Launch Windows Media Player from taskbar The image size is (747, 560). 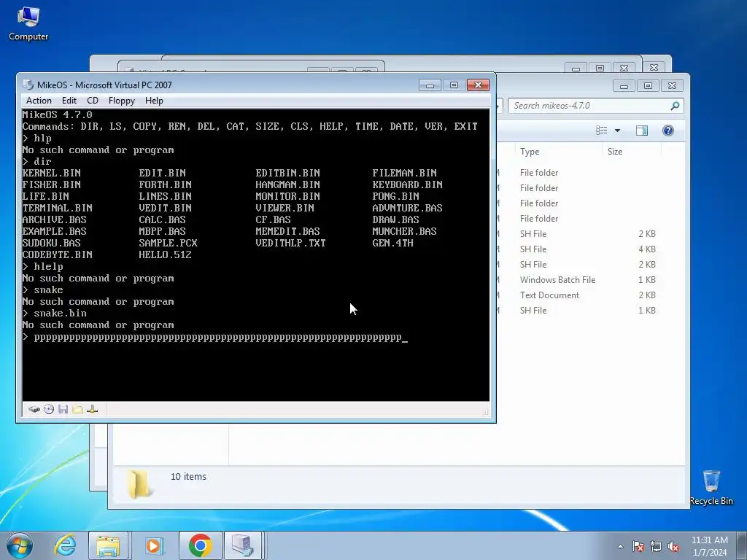pos(153,545)
